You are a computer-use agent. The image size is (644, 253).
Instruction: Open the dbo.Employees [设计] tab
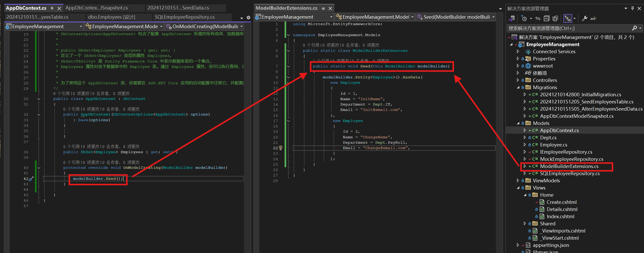[x=112, y=17]
